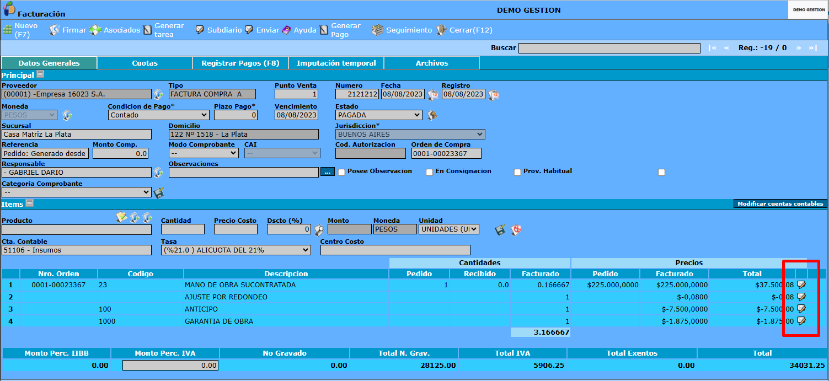829x381 pixels.
Task: Toggle En Consignacion checkbox
Action: click(x=429, y=172)
